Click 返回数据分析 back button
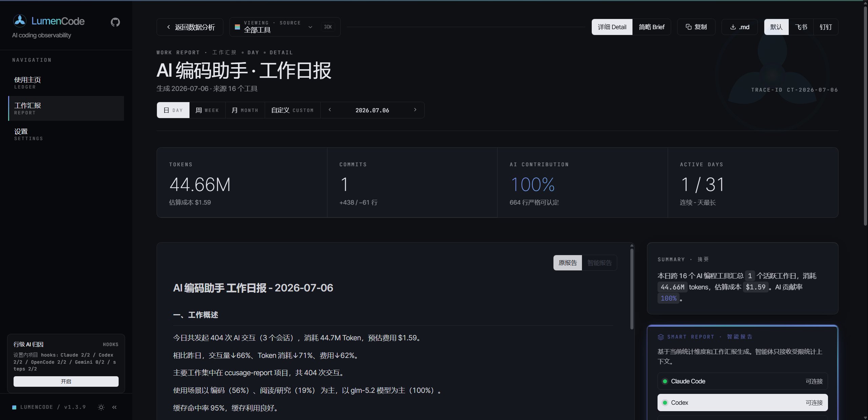The height and width of the screenshot is (420, 868). click(x=190, y=27)
